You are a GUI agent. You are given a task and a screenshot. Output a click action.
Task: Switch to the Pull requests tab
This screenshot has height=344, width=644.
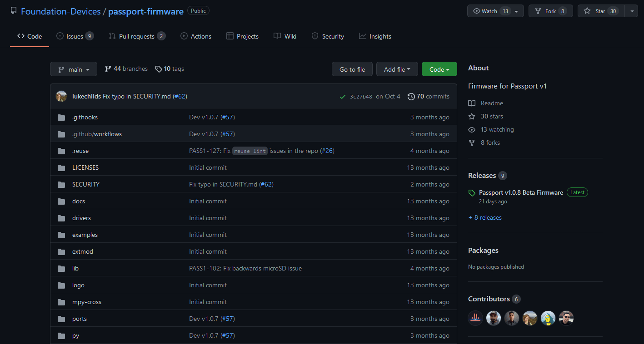click(137, 36)
